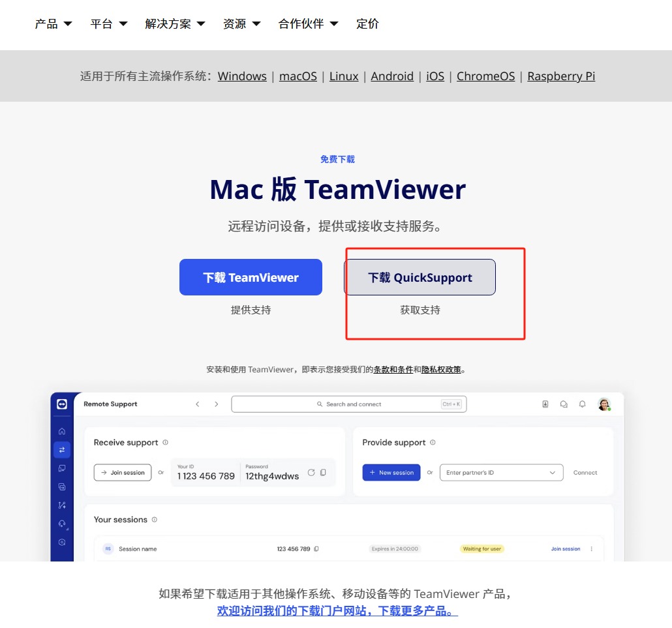Open the 条款和条件 terms link

coord(393,370)
